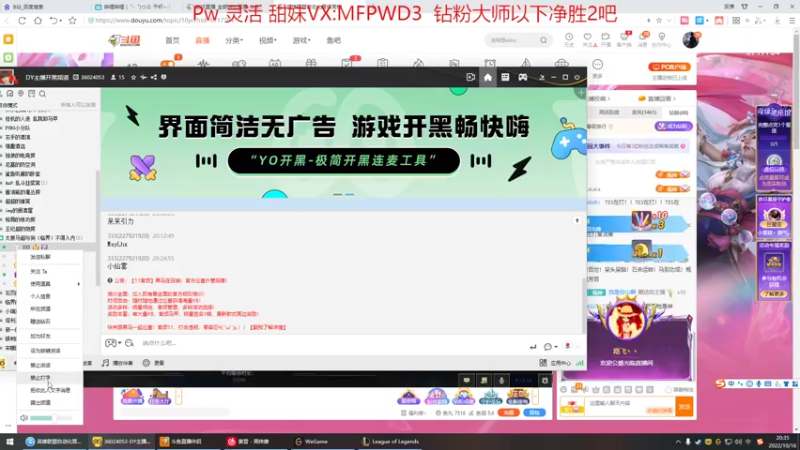The image size is (800, 450).
Task: Click the shield icon in channel header
Action: pos(164,78)
